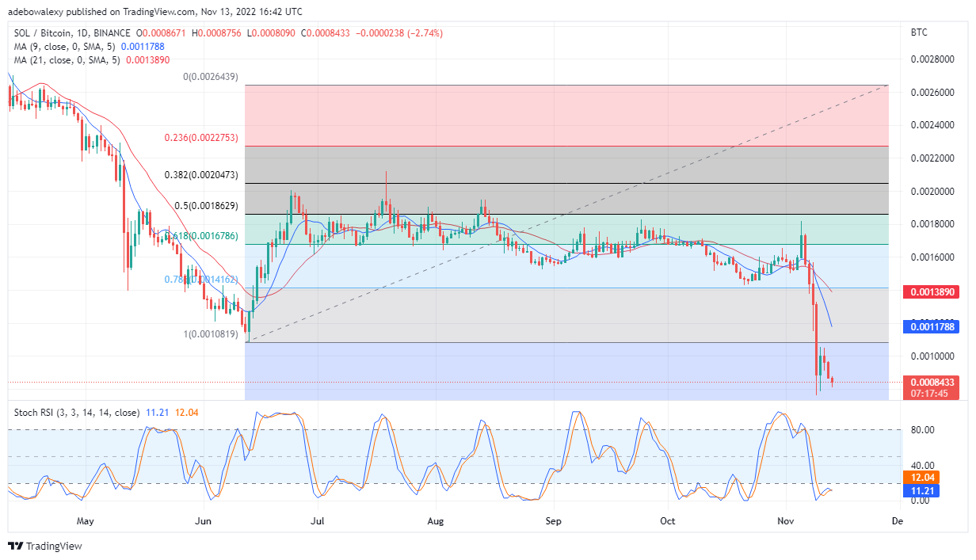Click the blue 0.0011788 price axis tag
This screenshot has width=976, height=560.
932,326
